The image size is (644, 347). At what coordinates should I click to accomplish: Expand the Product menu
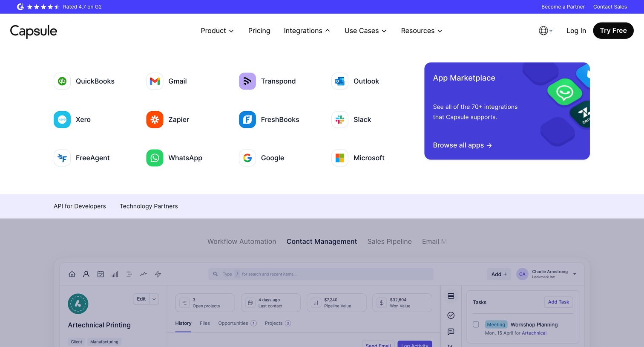(217, 31)
